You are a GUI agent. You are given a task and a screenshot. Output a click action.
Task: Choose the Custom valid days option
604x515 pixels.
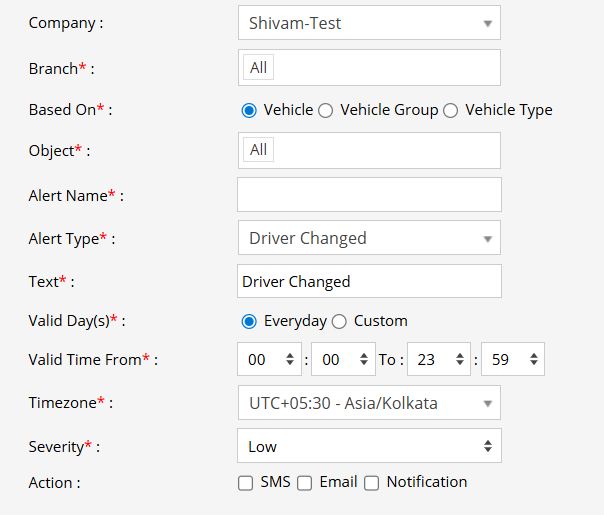click(339, 322)
